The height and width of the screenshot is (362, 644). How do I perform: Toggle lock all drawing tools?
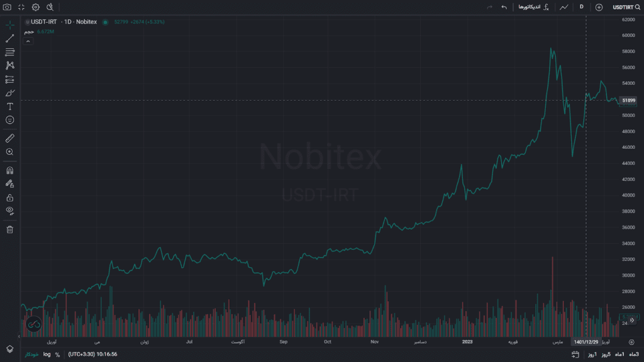[10, 197]
